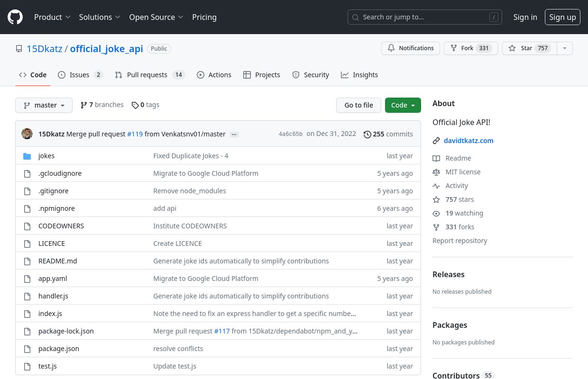Click the jokes folder icon
588x379 pixels.
27,156
